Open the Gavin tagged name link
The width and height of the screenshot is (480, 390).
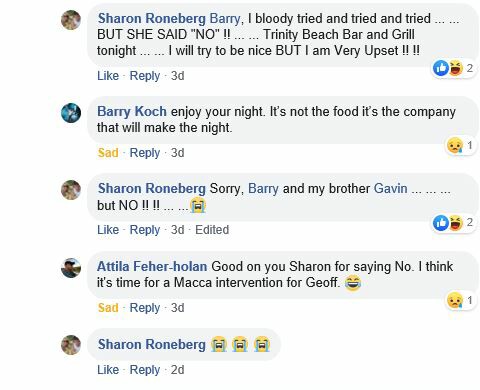point(390,189)
